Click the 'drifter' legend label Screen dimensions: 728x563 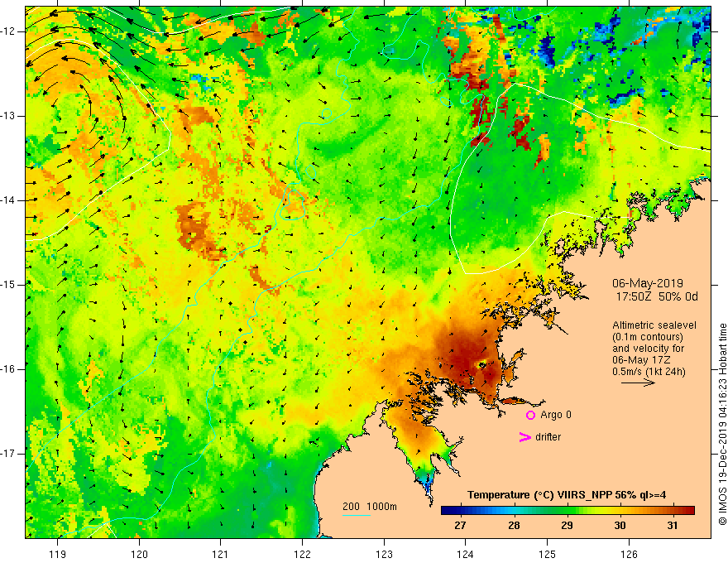point(548,437)
